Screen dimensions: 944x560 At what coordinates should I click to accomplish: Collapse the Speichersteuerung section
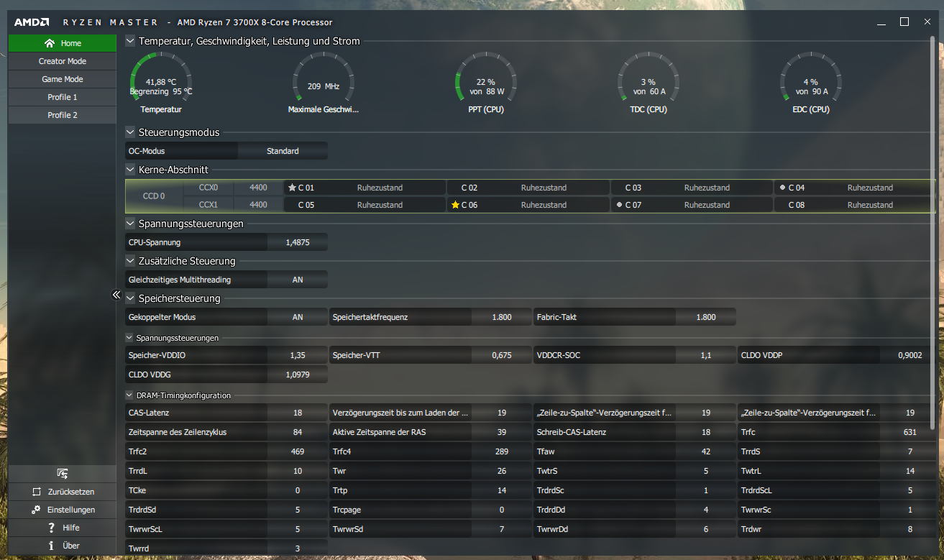(x=130, y=298)
